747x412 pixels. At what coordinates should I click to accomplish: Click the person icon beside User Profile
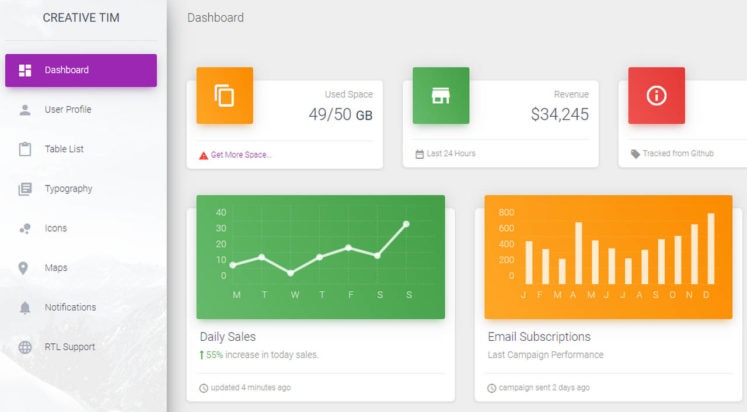point(25,109)
